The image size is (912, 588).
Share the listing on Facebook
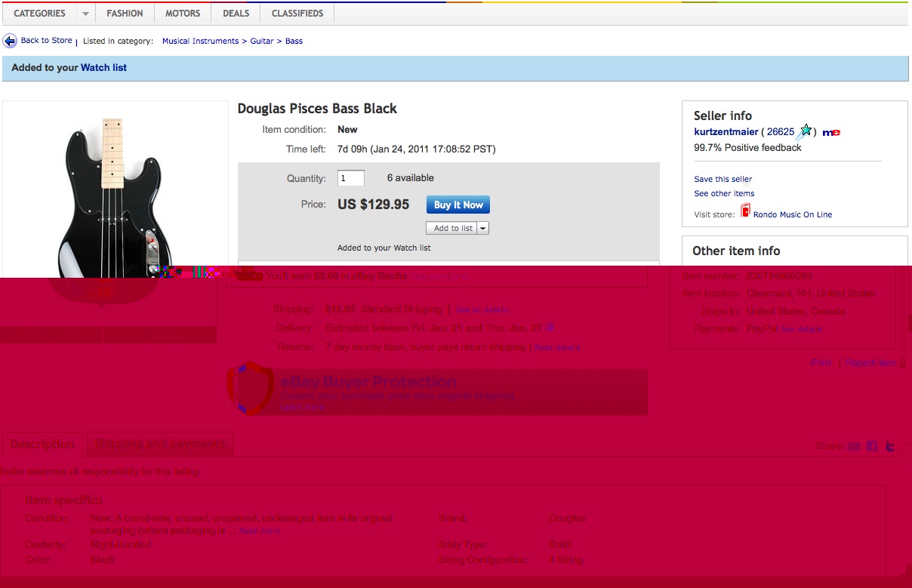click(x=872, y=446)
